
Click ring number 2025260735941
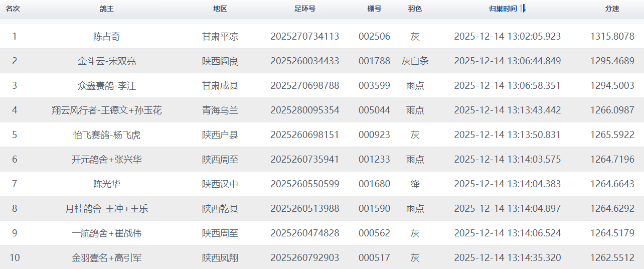coord(304,160)
